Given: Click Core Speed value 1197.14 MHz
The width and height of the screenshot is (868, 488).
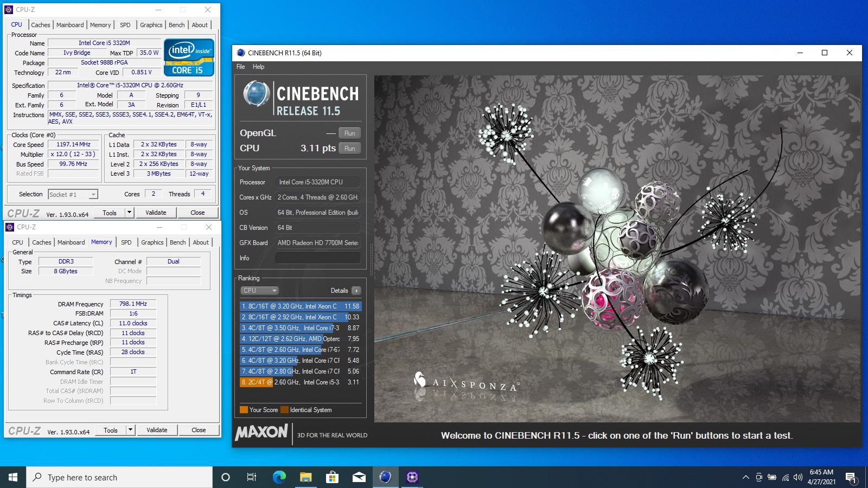Looking at the screenshot, I should (73, 144).
